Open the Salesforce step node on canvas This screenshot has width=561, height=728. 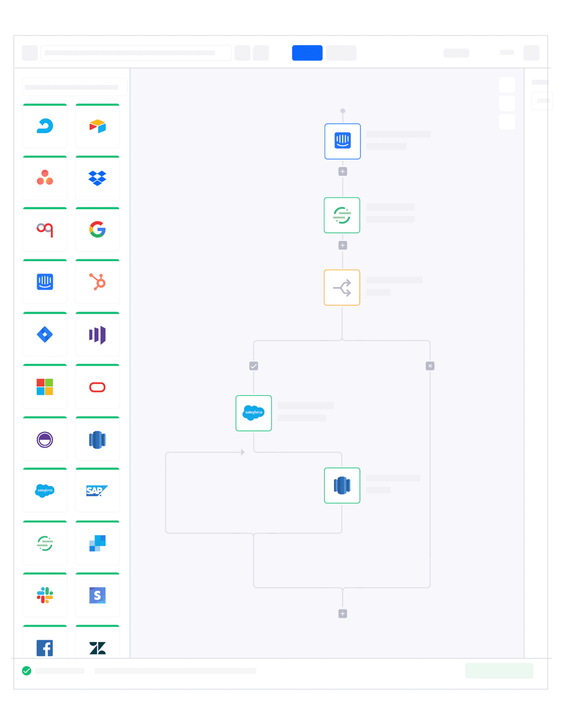point(254,413)
